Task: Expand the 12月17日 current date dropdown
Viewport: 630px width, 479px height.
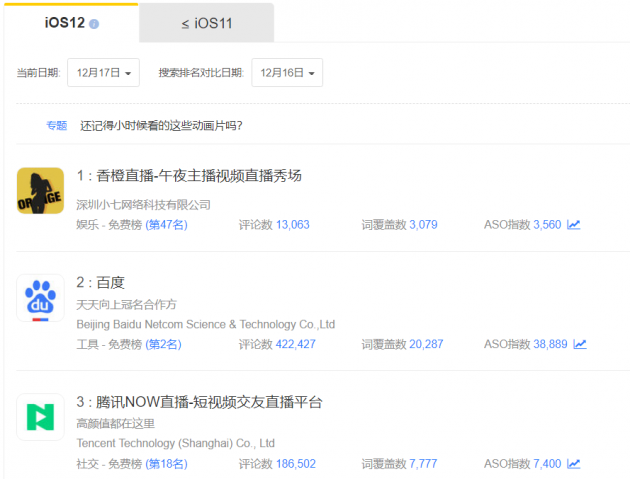Action: pyautogui.click(x=103, y=73)
